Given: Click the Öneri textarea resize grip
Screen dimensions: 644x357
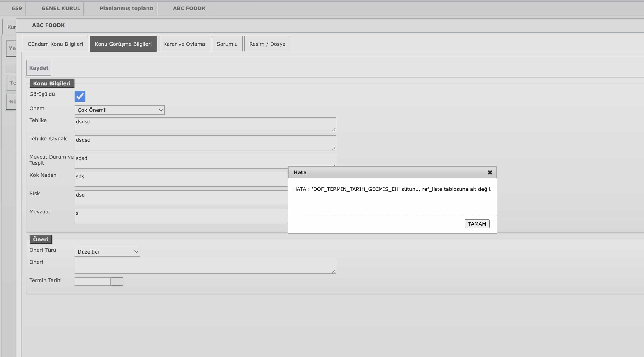Looking at the screenshot, I should click(334, 271).
